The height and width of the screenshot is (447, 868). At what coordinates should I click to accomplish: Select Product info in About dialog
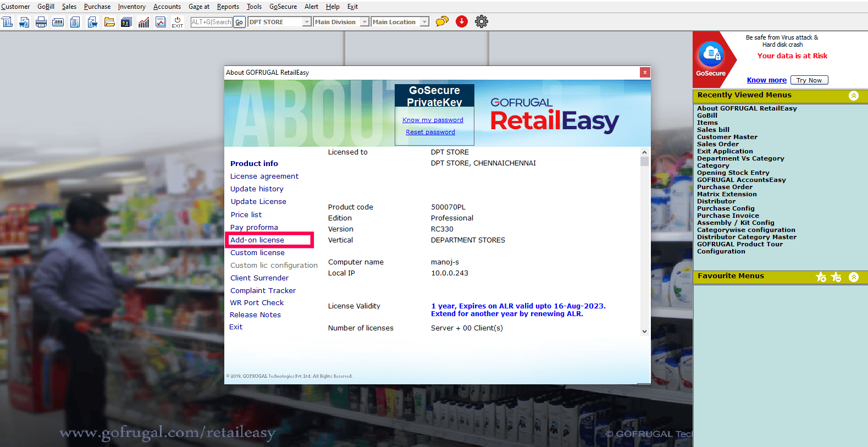[x=254, y=163]
